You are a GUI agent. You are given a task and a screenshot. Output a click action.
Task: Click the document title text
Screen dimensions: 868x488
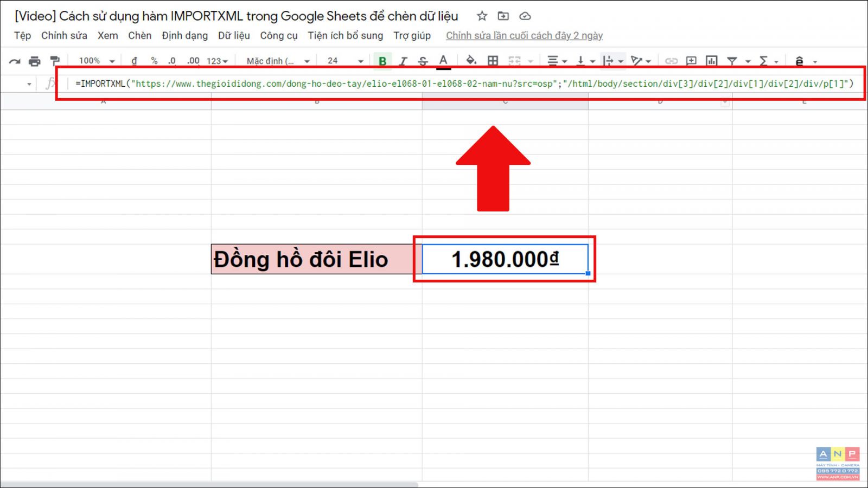(237, 16)
